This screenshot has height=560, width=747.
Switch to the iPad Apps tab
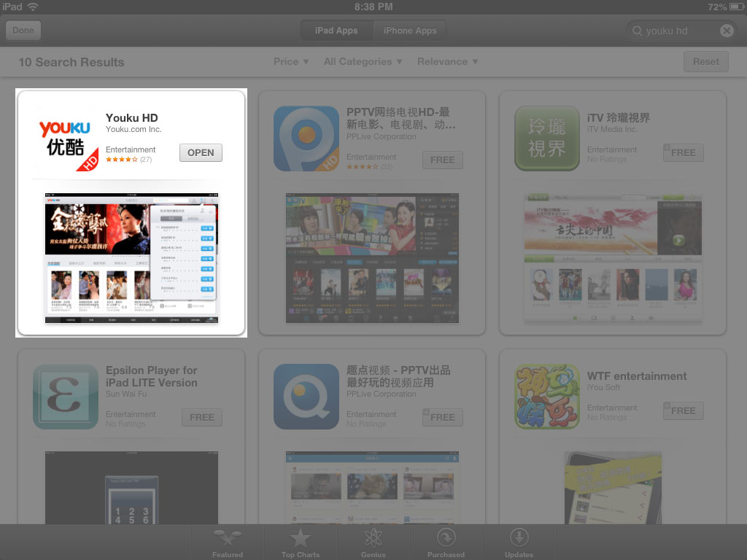(337, 31)
